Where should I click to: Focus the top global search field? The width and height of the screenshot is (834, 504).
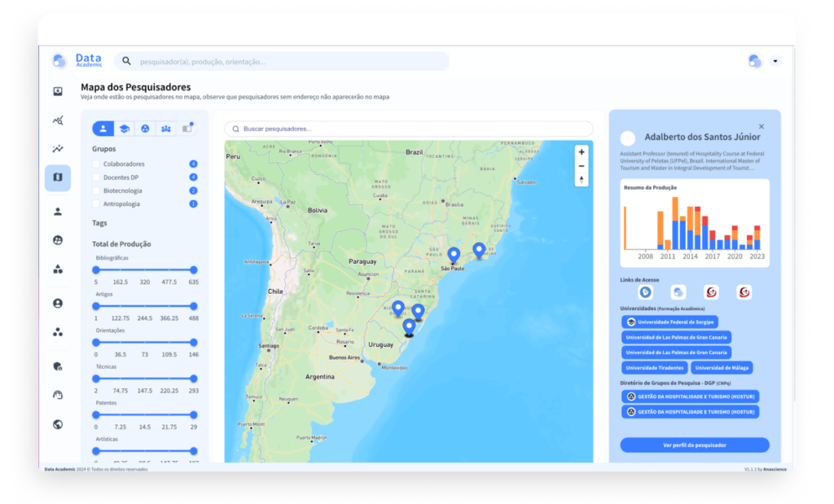click(x=282, y=61)
